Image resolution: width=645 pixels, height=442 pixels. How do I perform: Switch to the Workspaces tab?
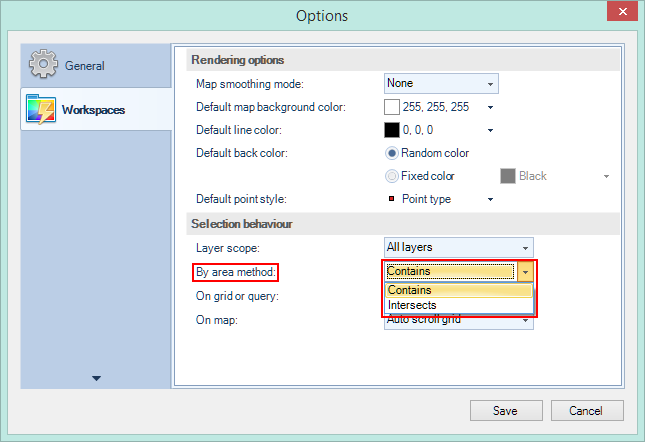pyautogui.click(x=95, y=109)
